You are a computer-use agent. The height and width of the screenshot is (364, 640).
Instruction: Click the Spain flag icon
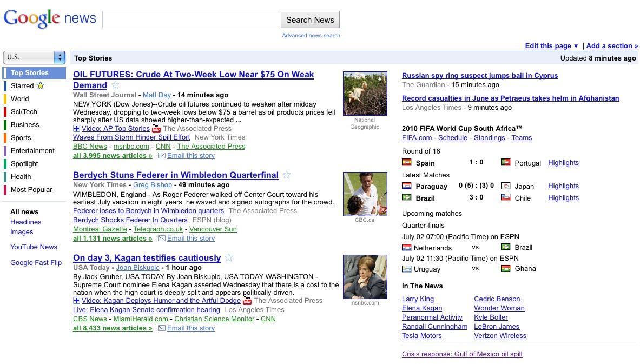point(406,162)
